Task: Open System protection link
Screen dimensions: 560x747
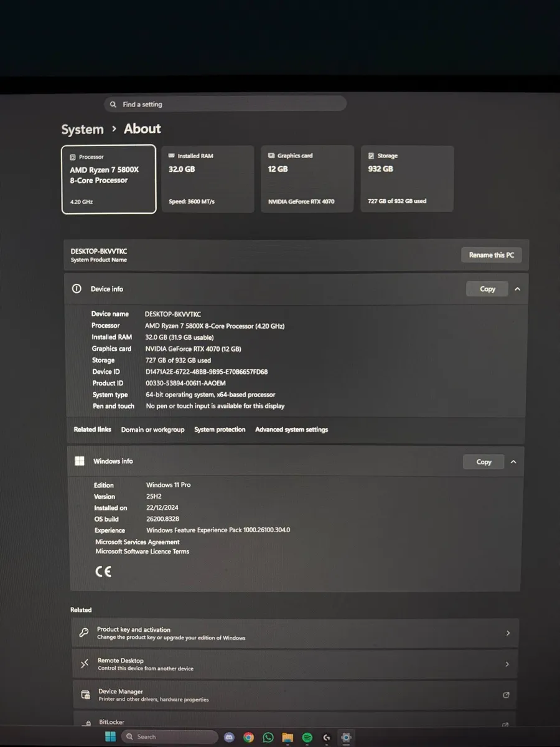Action: tap(220, 430)
